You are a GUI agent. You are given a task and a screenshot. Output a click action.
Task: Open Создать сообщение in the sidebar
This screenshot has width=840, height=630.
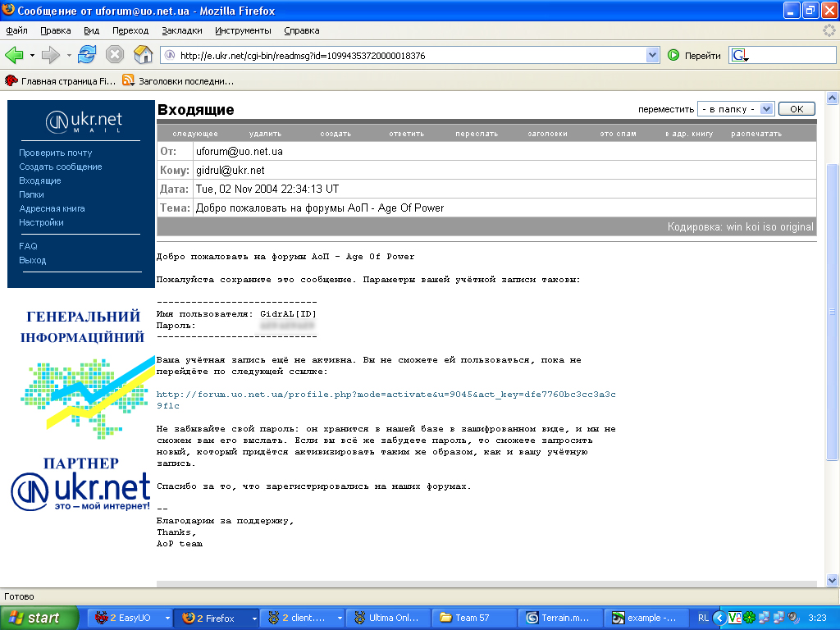(x=61, y=167)
